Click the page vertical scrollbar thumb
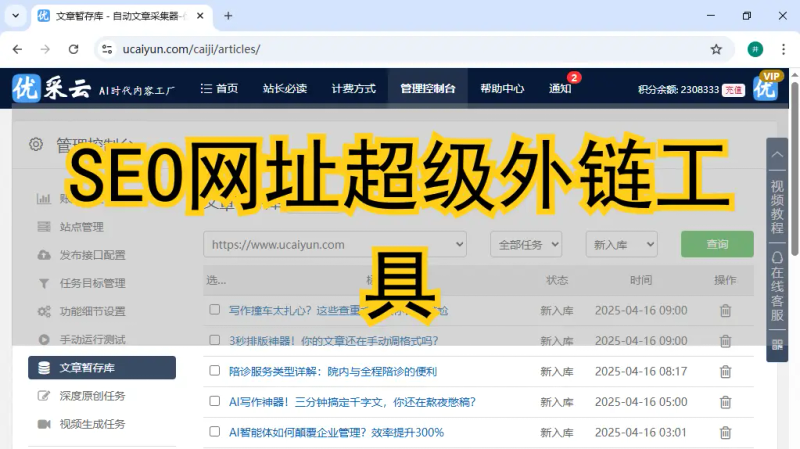 click(x=795, y=168)
